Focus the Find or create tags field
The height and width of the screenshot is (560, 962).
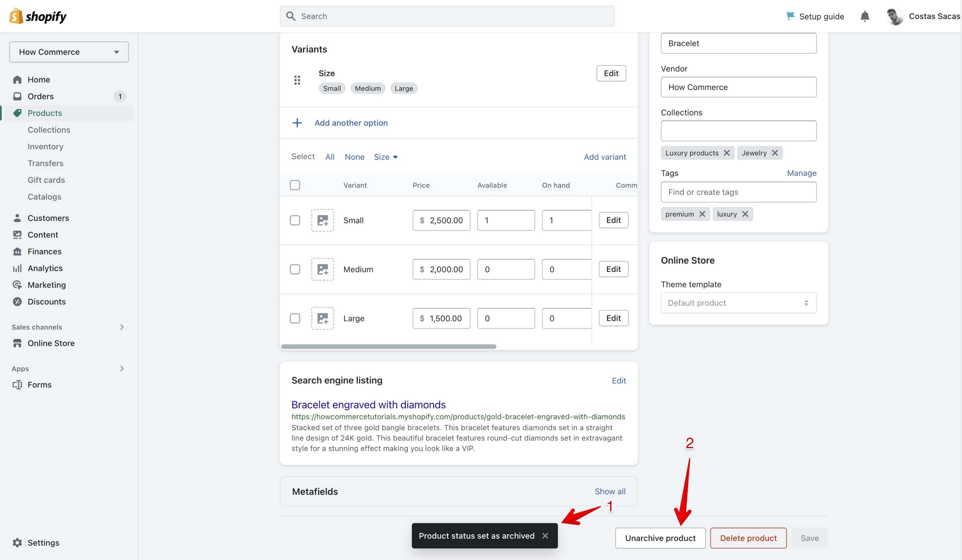(x=738, y=192)
